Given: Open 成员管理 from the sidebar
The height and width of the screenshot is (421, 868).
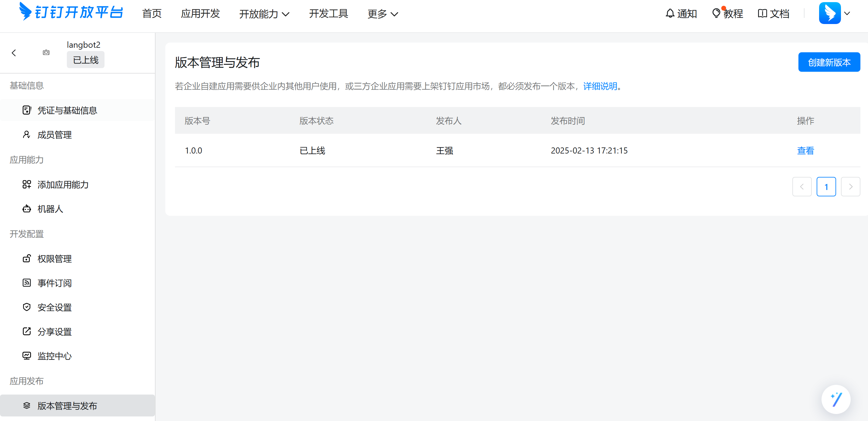Looking at the screenshot, I should point(54,134).
